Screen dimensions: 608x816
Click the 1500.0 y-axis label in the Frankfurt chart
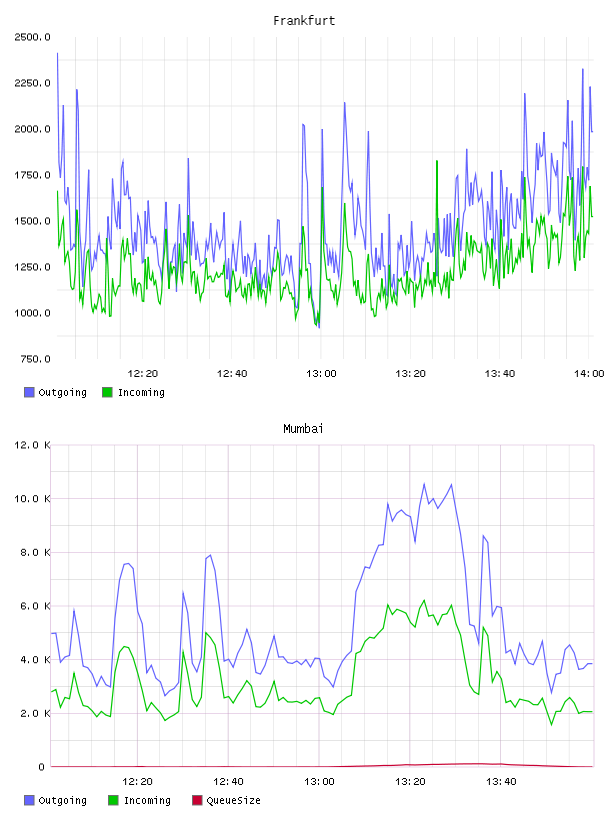[x=32, y=221]
